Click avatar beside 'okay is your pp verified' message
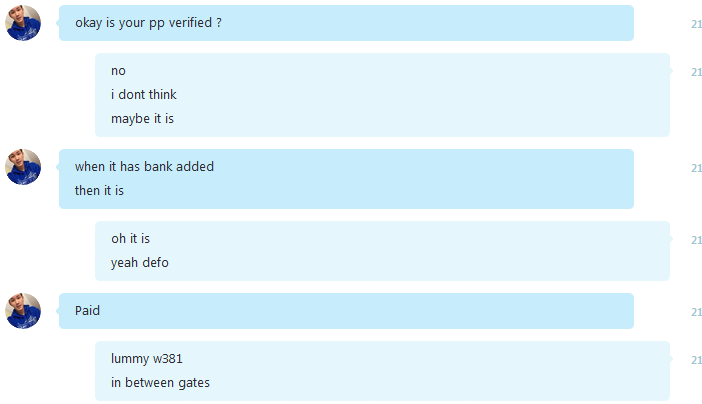The height and width of the screenshot is (404, 702). pos(23,23)
